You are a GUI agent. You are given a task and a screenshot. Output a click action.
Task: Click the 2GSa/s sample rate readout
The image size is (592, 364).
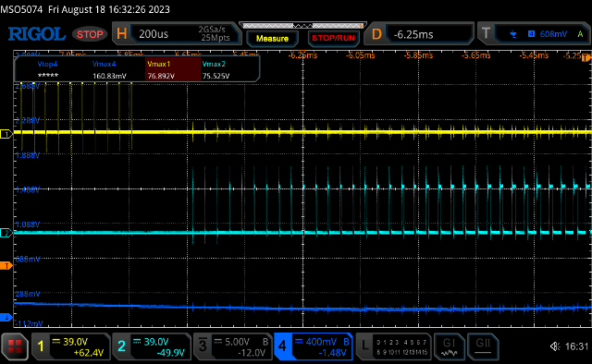pyautogui.click(x=213, y=30)
